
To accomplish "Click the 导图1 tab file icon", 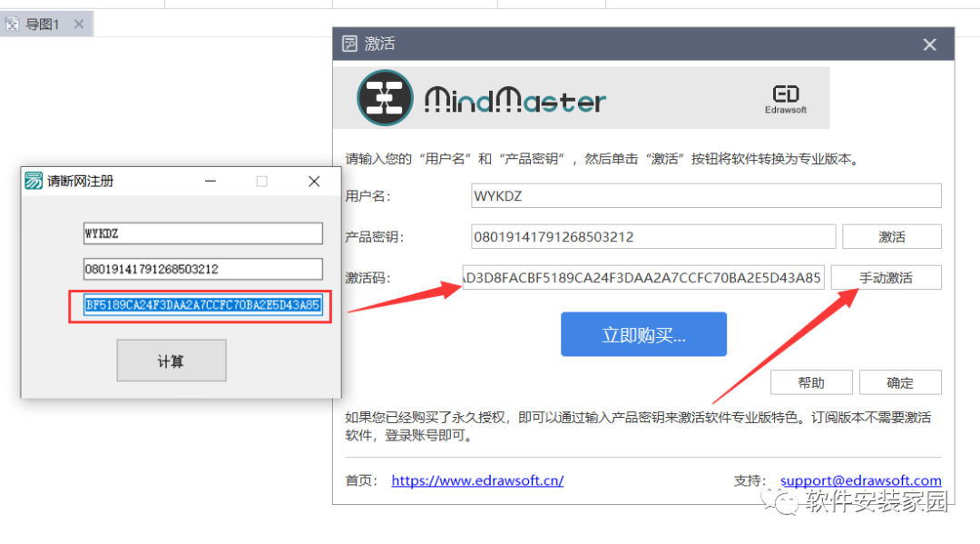I will click(x=12, y=25).
